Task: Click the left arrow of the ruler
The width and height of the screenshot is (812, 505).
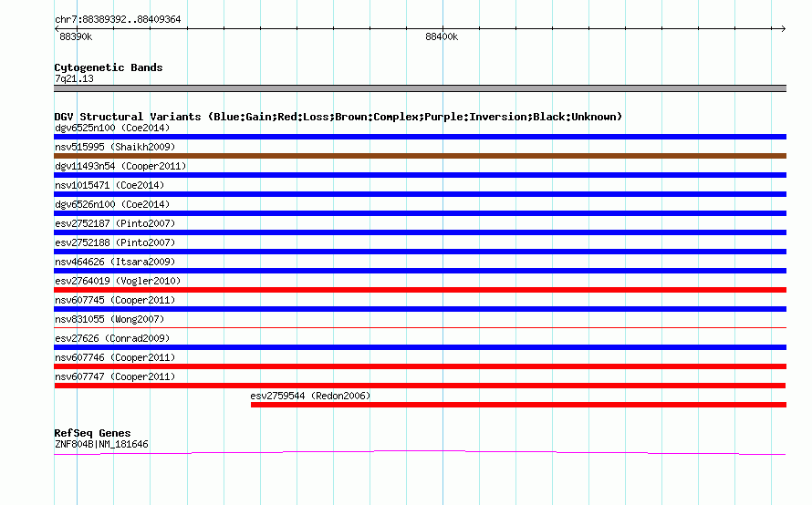Action: (57, 28)
